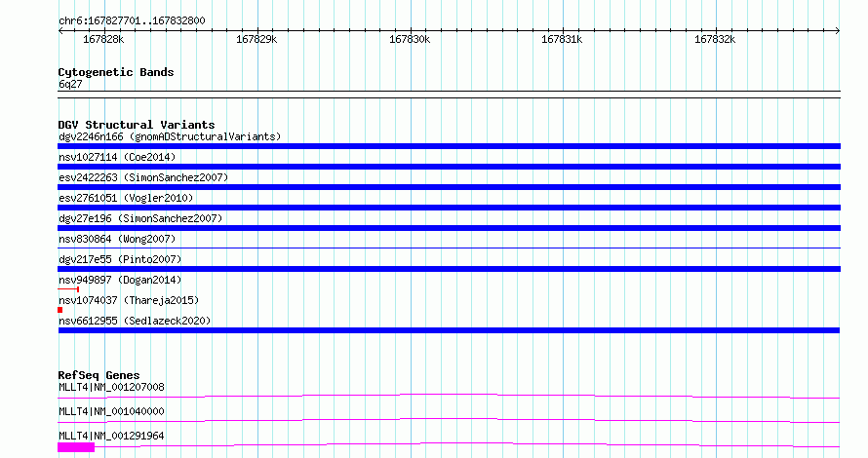Click the short red segment under nsv949897
The width and height of the screenshot is (868, 458).
click(68, 288)
